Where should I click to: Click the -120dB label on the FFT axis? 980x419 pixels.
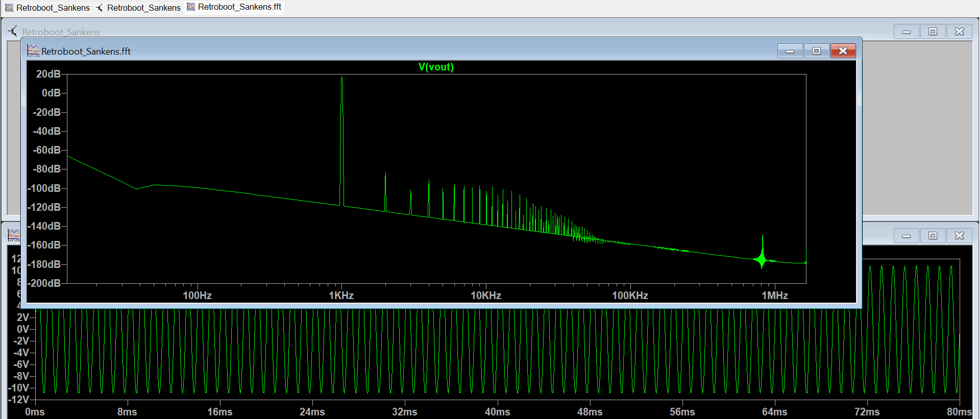[x=44, y=207]
